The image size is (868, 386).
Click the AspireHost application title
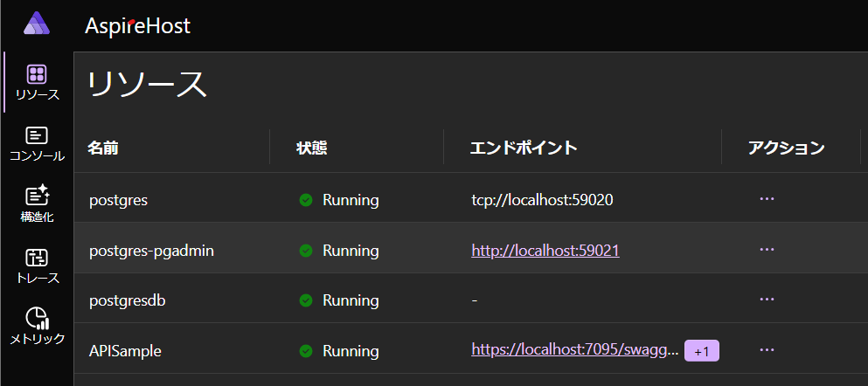138,26
